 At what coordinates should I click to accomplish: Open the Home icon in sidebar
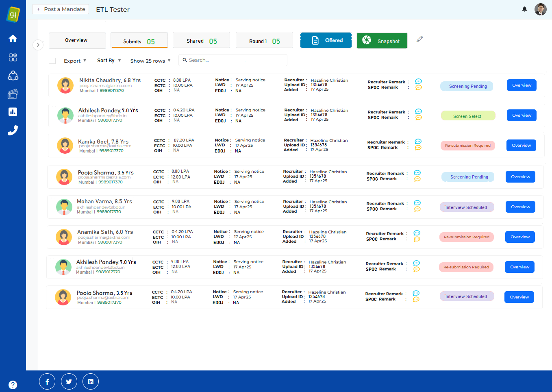point(13,38)
